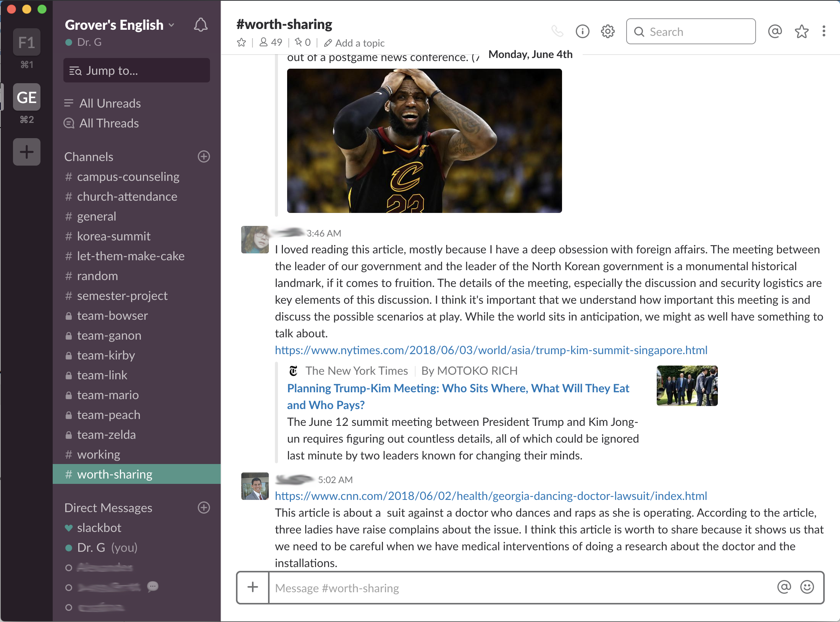Open Grover's English workspace menu
840x622 pixels.
(120, 25)
